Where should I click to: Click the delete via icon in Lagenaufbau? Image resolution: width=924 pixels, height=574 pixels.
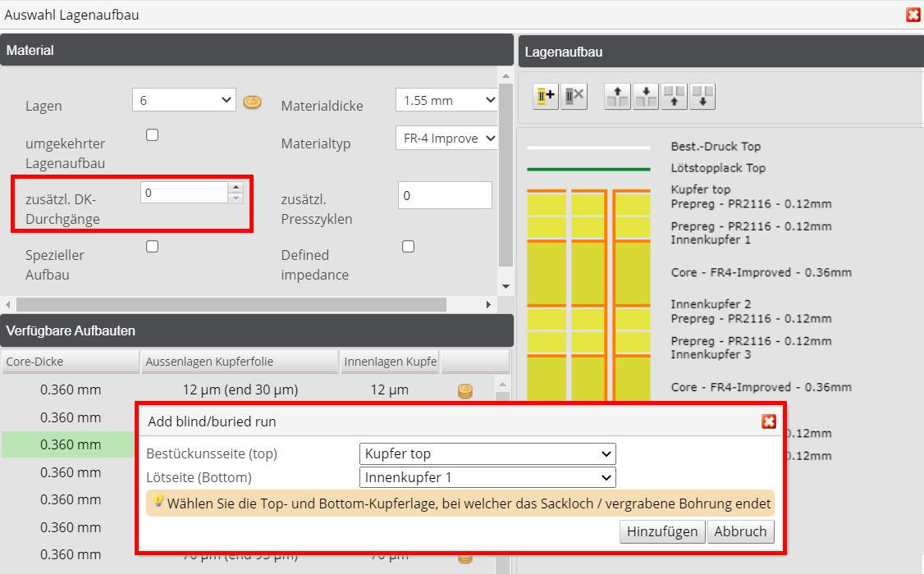(574, 96)
